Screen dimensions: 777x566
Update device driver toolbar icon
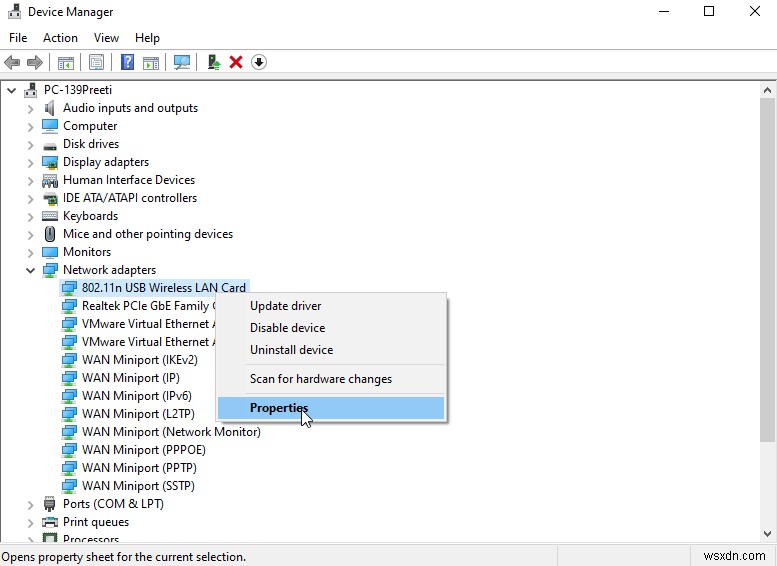(214, 62)
